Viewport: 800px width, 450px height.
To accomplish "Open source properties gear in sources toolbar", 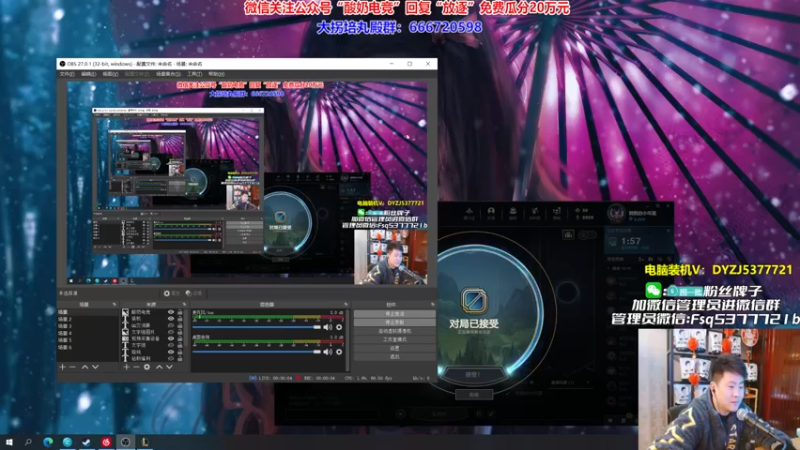I will [147, 367].
